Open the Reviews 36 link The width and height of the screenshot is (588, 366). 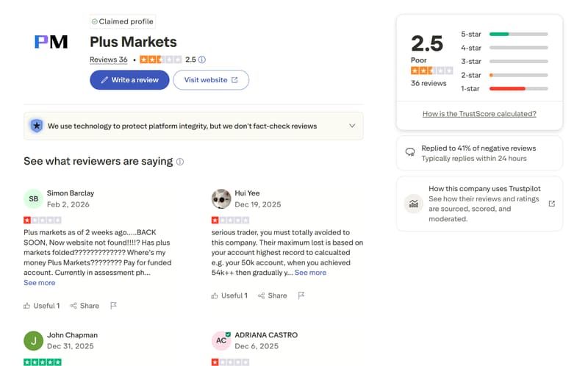point(109,60)
